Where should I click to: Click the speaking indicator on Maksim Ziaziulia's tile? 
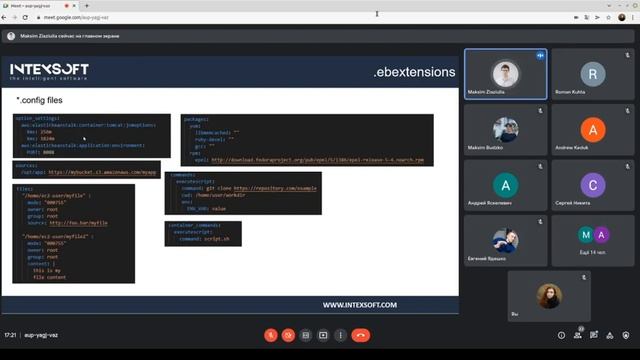540,56
